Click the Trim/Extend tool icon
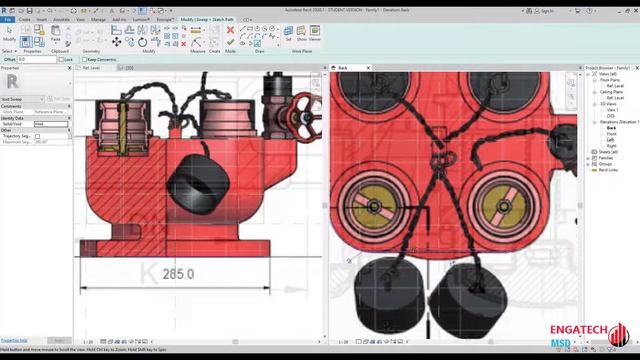 pos(155,42)
